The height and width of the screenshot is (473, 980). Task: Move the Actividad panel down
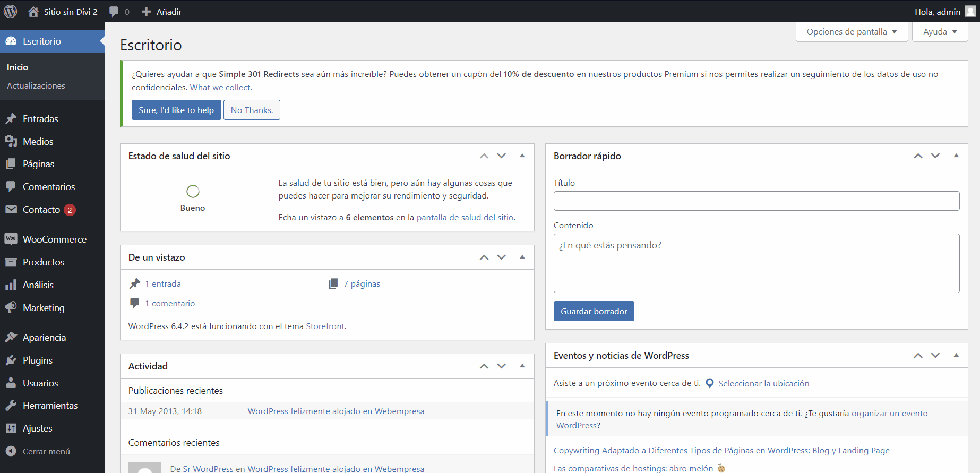point(501,366)
